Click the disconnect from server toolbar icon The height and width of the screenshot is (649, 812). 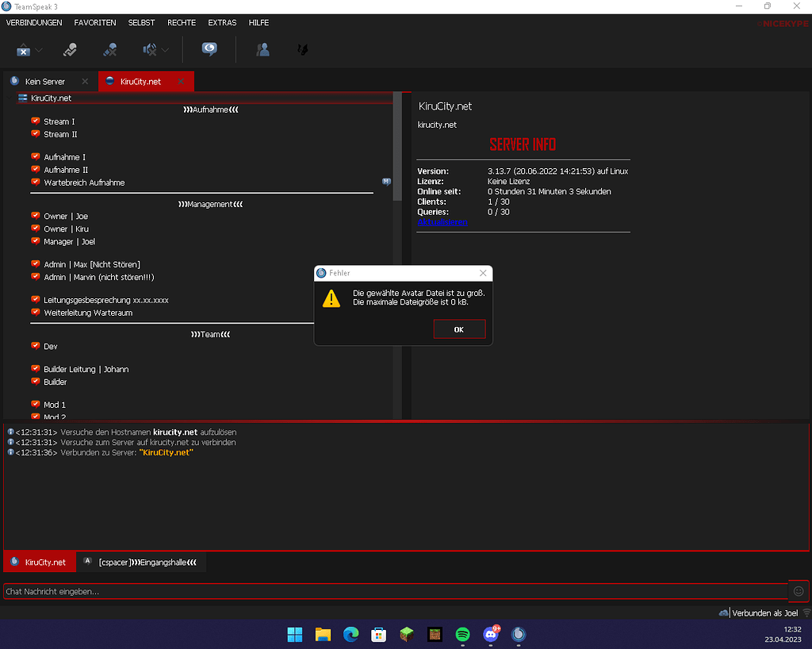[x=22, y=49]
